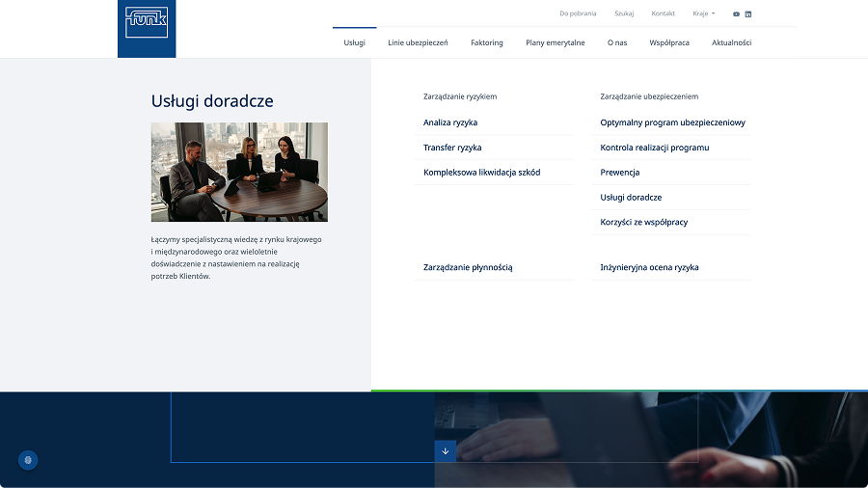The width and height of the screenshot is (868, 488).
Task: Open Optymalny program ubezpieczeniowy
Action: [672, 122]
